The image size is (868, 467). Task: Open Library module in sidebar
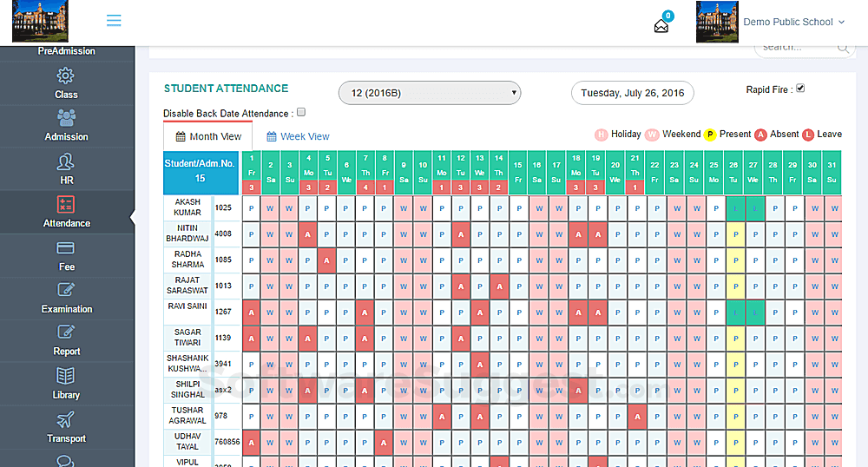pos(66,384)
